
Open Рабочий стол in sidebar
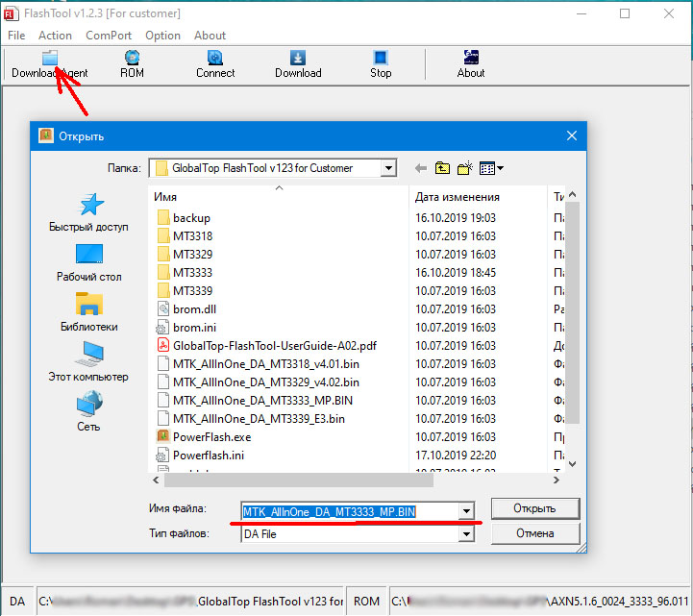[x=89, y=262]
